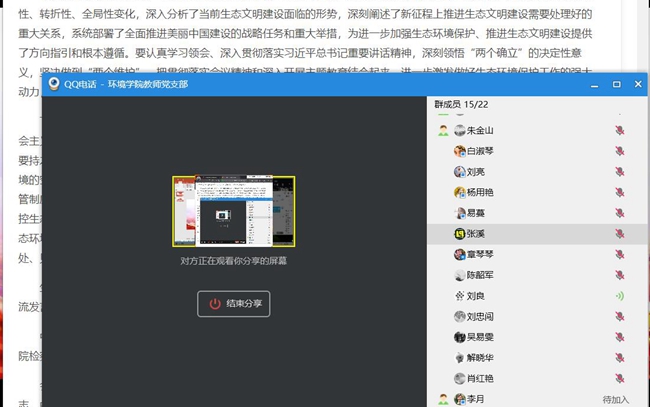Select member 解晓华 in the list
Viewport: 650px width, 407px height.
480,358
